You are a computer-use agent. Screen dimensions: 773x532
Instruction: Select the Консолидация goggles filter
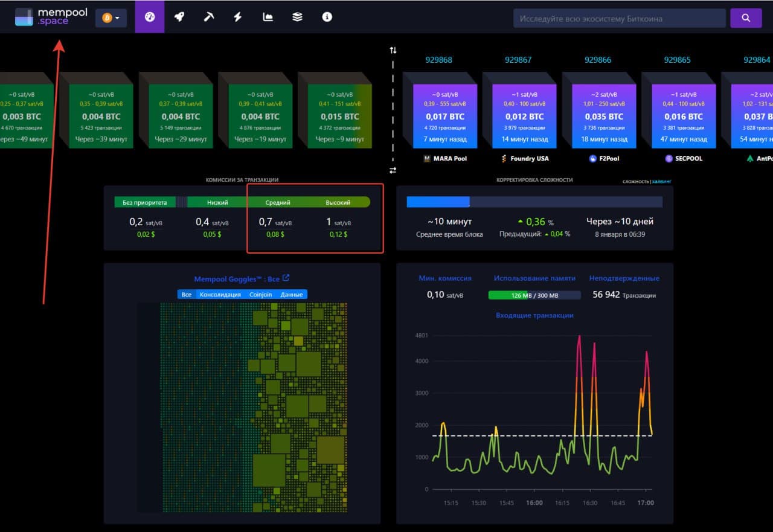[x=220, y=295]
